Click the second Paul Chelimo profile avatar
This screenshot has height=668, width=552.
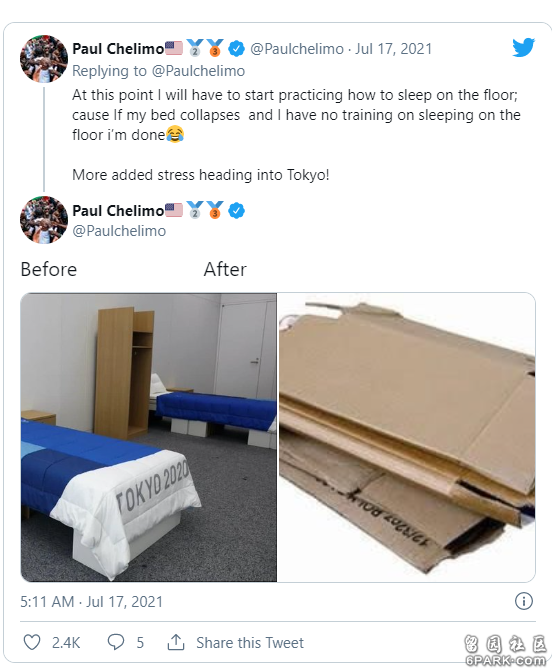[44, 220]
